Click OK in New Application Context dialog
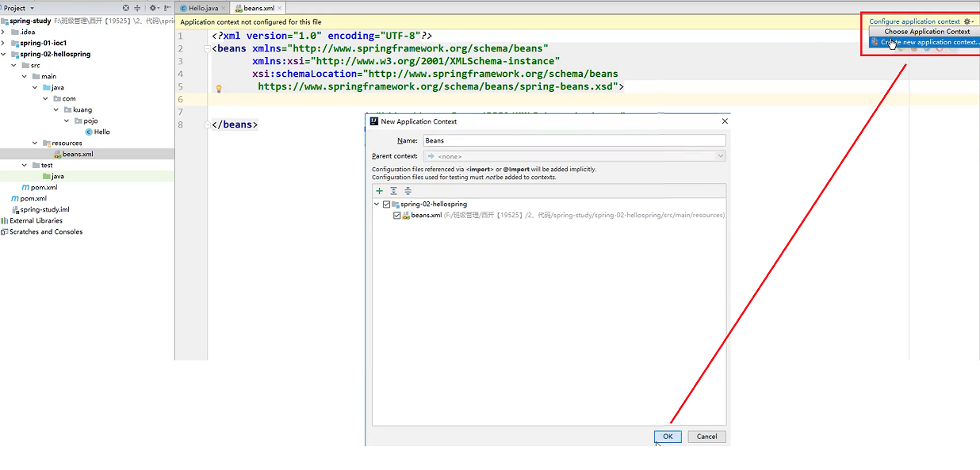The image size is (980, 470). [x=668, y=436]
